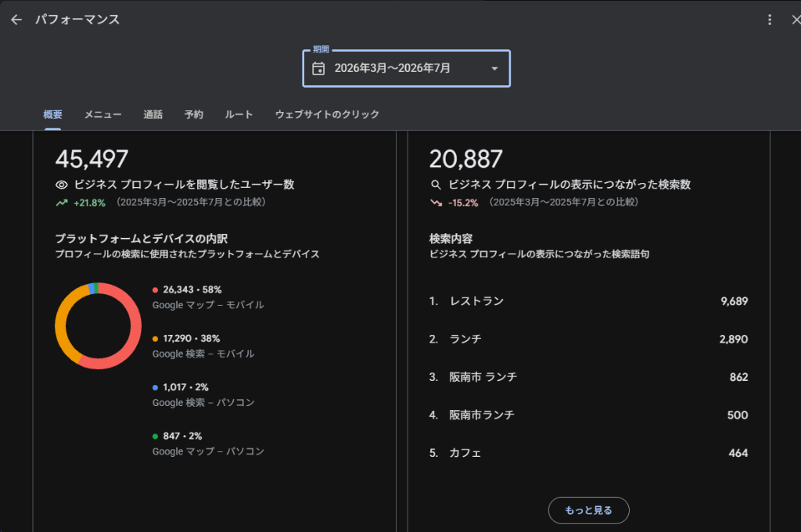Select the 2026年3月〜2026年7月 period field

click(406, 69)
